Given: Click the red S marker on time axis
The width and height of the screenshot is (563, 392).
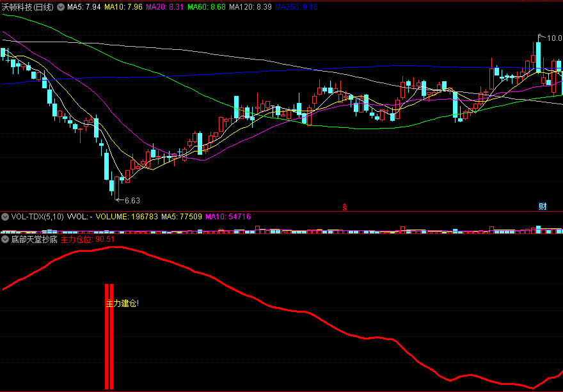Looking at the screenshot, I should coord(344,207).
